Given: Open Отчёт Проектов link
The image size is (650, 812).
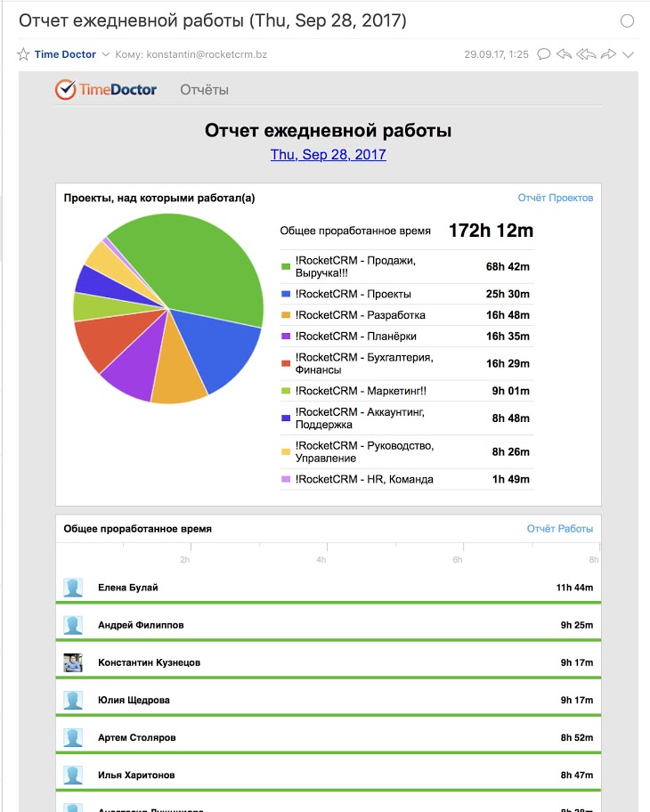Looking at the screenshot, I should coord(556,198).
